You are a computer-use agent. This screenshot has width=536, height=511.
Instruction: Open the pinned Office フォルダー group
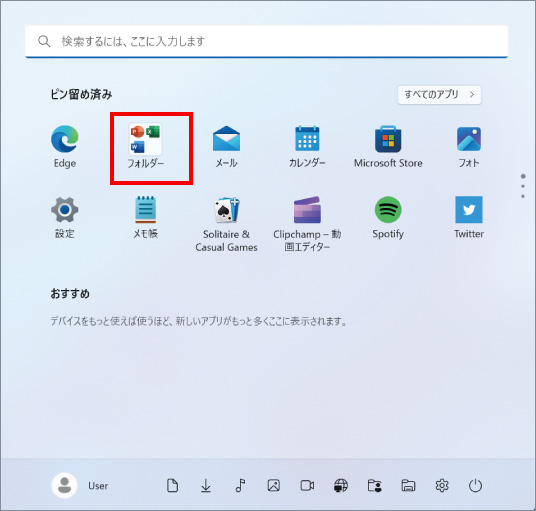point(145,147)
